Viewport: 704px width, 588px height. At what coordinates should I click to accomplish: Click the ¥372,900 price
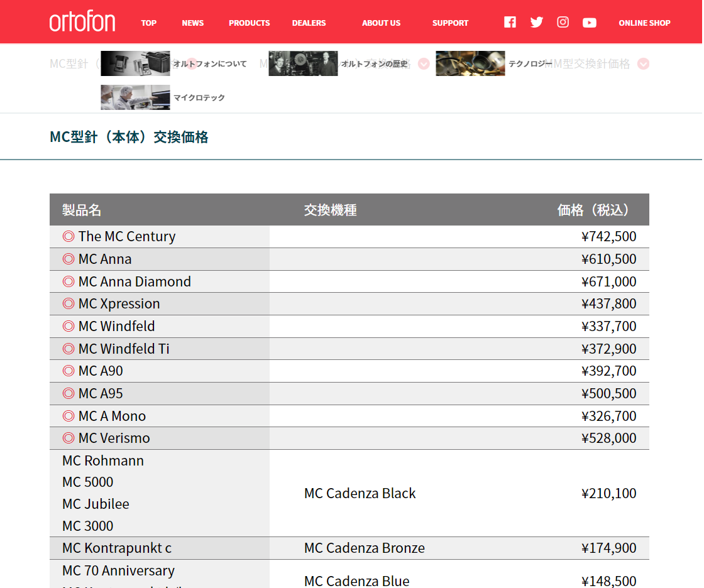(609, 349)
